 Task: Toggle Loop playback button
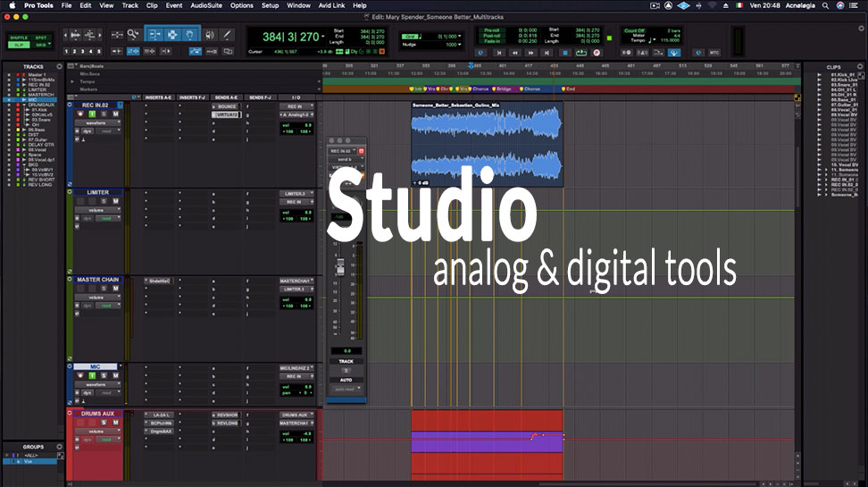pos(580,53)
